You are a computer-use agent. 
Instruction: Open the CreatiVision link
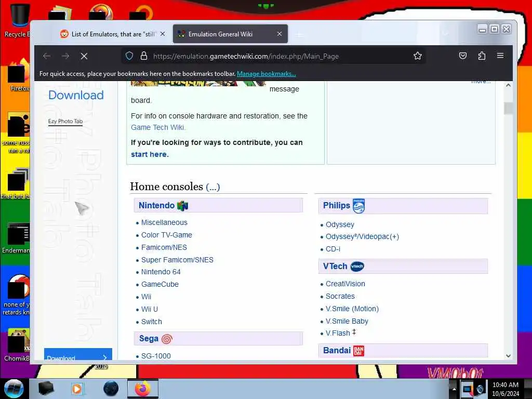click(x=345, y=284)
